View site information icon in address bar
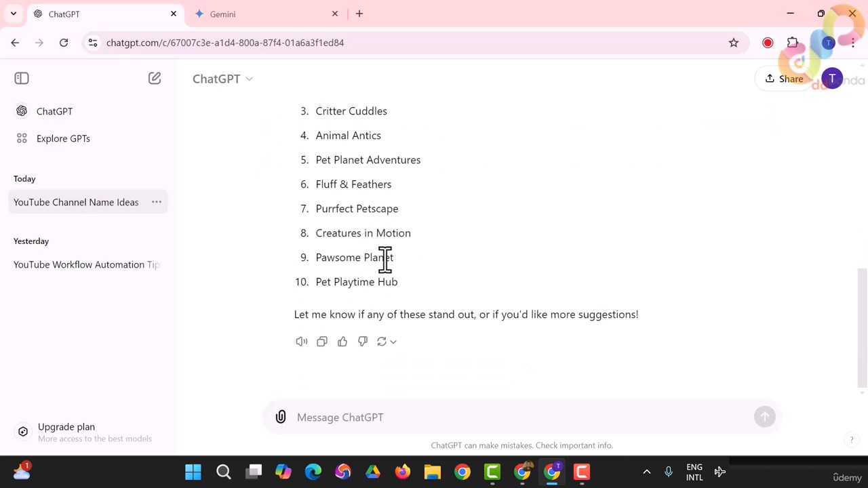868x488 pixels. (x=93, y=43)
